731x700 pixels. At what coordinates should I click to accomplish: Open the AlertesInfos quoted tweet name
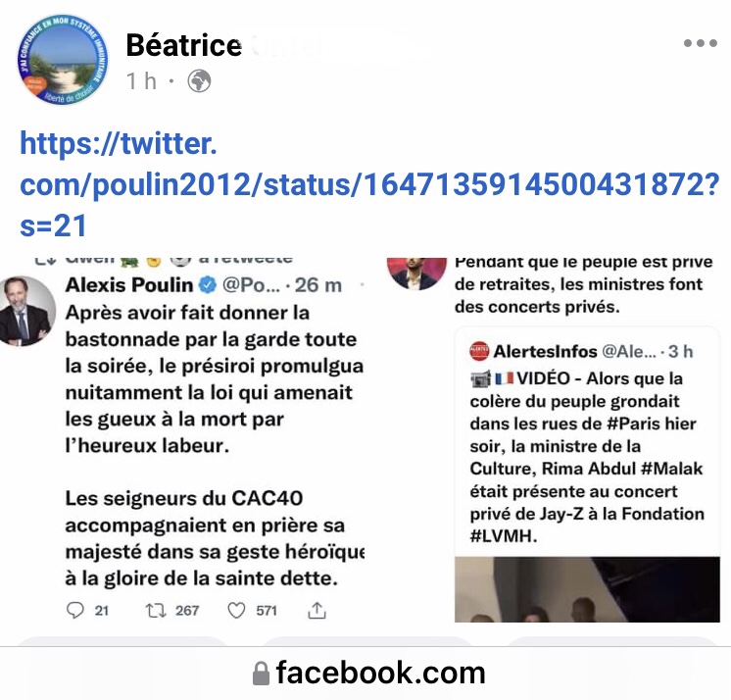point(545,351)
